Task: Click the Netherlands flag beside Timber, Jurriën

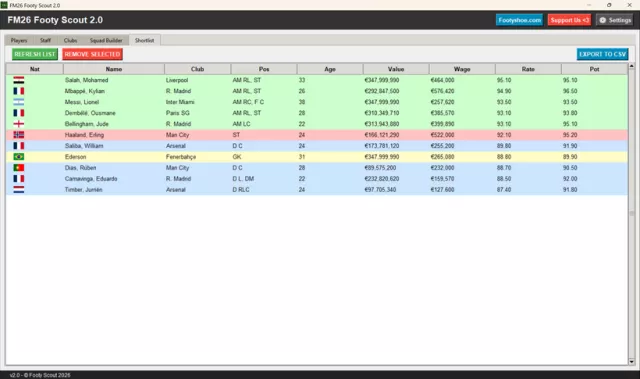Action: coord(19,190)
